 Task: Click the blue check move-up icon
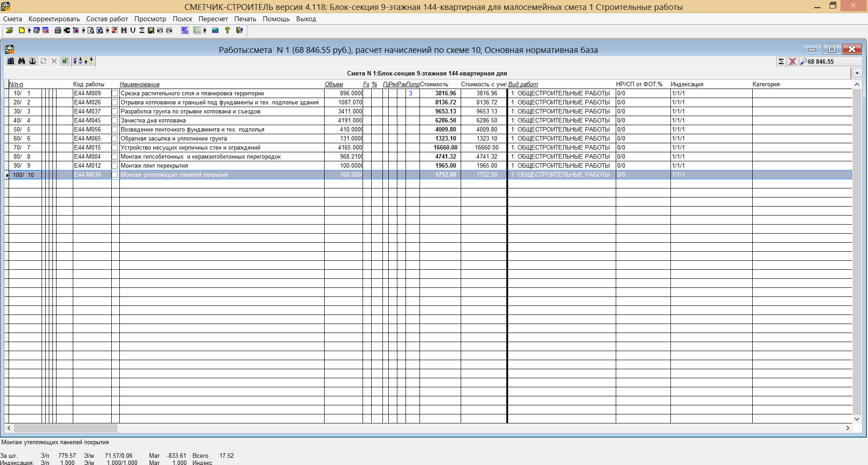(x=75, y=61)
